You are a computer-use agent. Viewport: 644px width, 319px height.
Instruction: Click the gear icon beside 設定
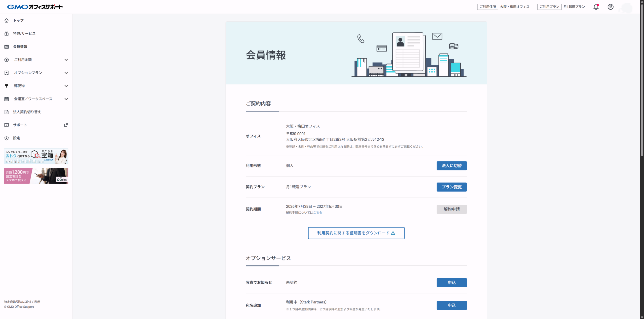7,138
